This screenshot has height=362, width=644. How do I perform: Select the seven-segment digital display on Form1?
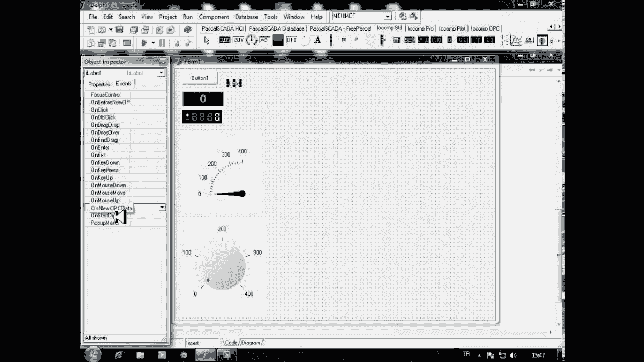click(203, 116)
